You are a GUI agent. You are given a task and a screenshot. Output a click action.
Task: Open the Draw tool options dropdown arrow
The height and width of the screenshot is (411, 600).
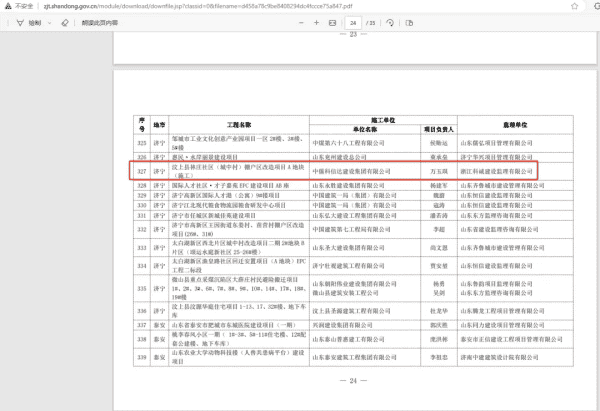tap(51, 21)
